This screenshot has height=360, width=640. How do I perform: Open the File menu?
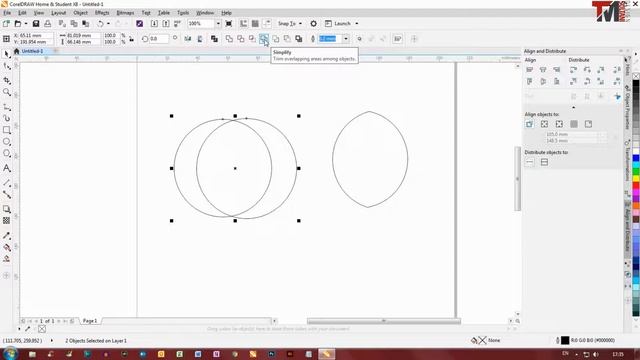pos(7,13)
